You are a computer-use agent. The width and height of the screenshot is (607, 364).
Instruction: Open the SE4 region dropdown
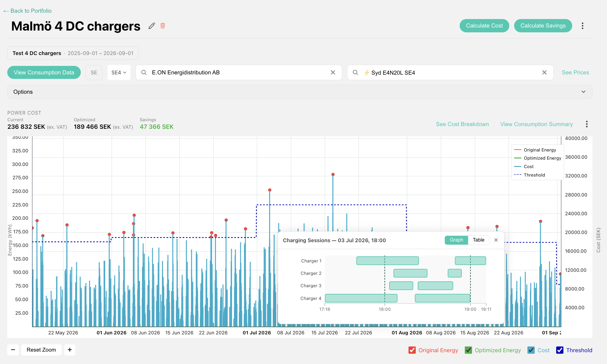coord(119,73)
